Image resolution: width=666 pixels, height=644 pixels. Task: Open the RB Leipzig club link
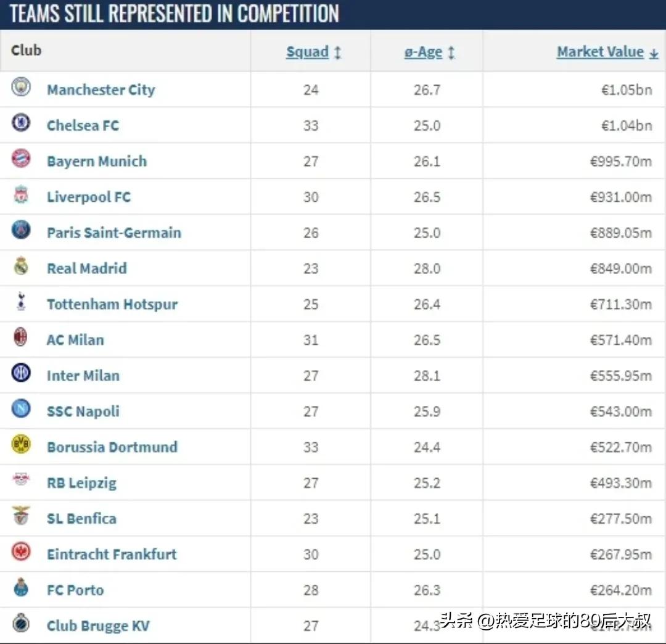[x=81, y=483]
